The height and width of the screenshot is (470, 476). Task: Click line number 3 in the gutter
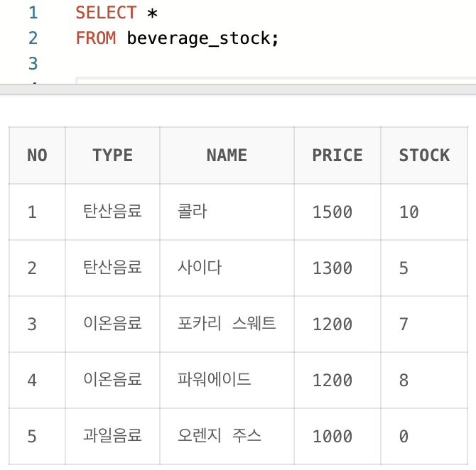33,63
